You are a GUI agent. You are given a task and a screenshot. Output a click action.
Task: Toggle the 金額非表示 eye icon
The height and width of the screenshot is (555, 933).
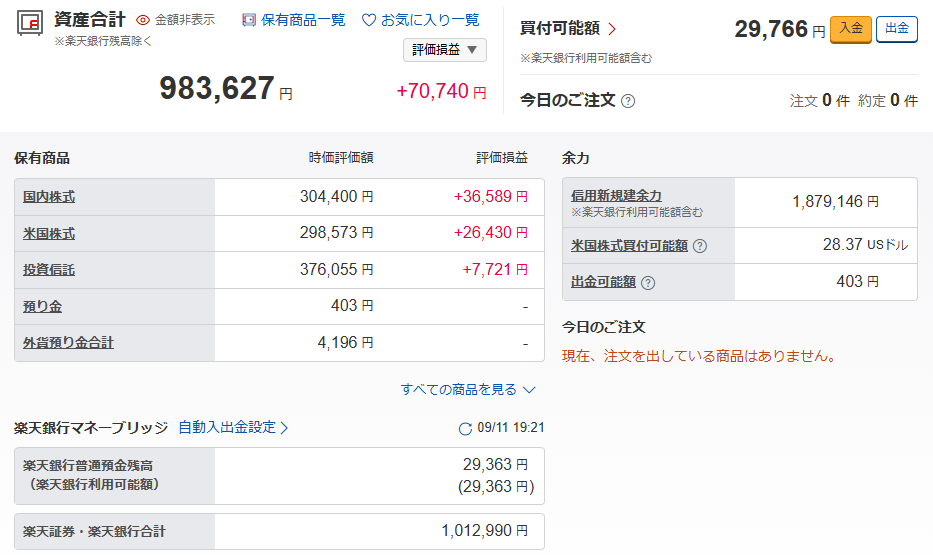[x=143, y=20]
